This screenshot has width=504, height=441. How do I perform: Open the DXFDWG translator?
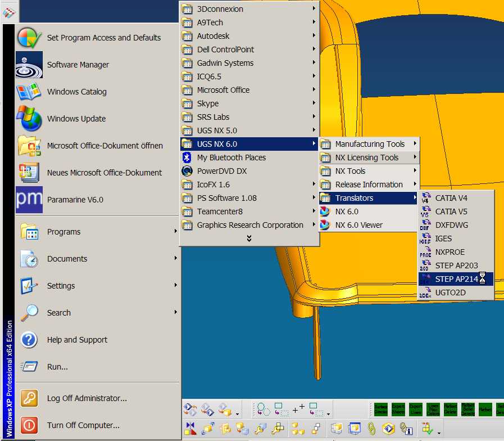pyautogui.click(x=456, y=225)
